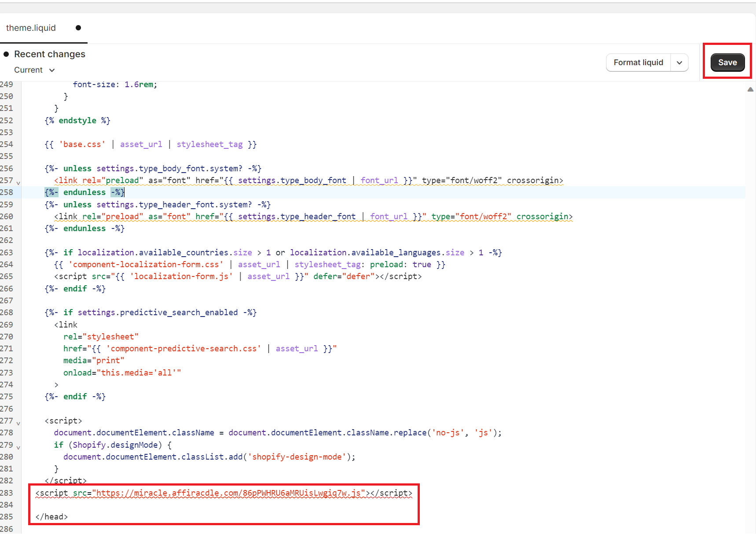This screenshot has height=534, width=756.
Task: Click 'component-predictive-search.css' on line 271
Action: [x=183, y=349]
